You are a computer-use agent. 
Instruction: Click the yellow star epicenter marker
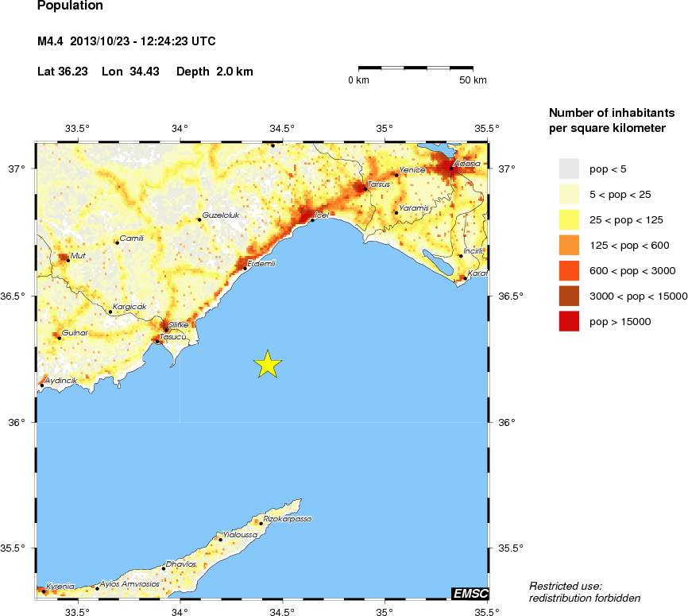tap(268, 363)
